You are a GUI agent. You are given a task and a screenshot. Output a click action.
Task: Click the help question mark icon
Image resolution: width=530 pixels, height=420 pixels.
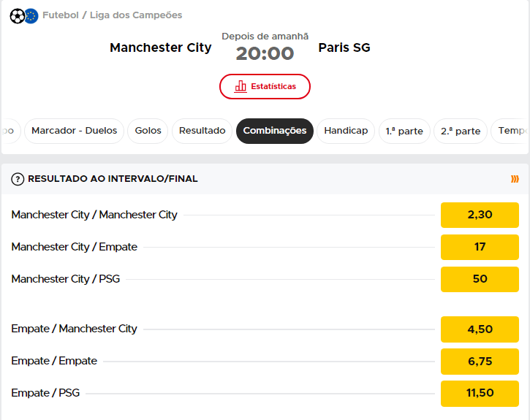click(x=18, y=179)
